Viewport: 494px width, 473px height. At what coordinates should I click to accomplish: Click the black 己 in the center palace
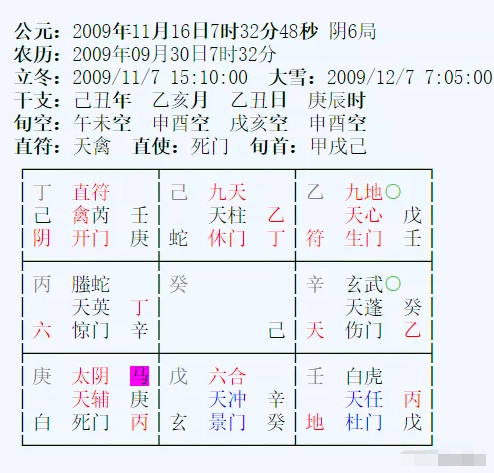[x=276, y=330]
